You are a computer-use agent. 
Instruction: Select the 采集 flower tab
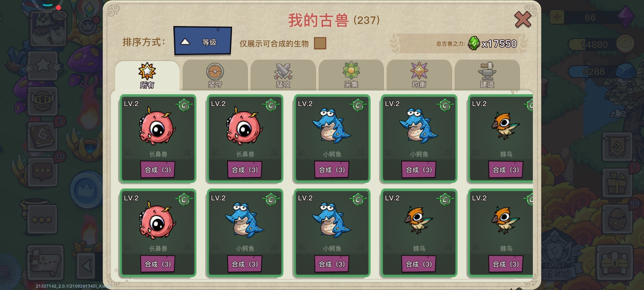click(351, 75)
